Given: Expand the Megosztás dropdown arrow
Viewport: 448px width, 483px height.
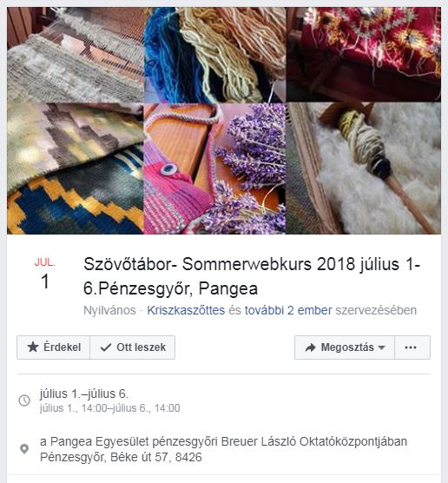Looking at the screenshot, I should click(x=381, y=347).
